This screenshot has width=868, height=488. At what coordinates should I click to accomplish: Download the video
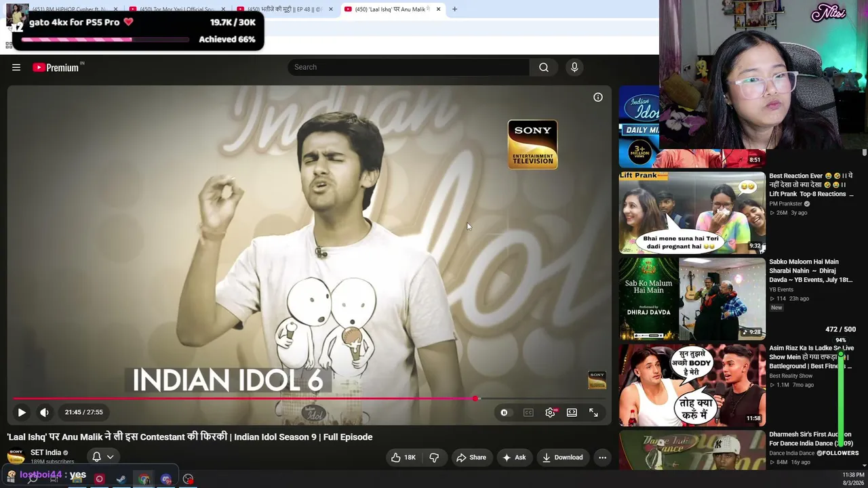pos(562,457)
